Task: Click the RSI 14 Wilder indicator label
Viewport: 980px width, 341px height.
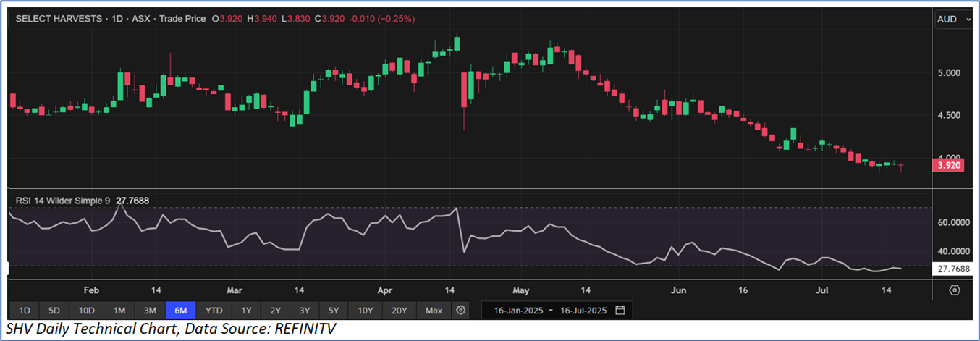Action: tap(62, 201)
